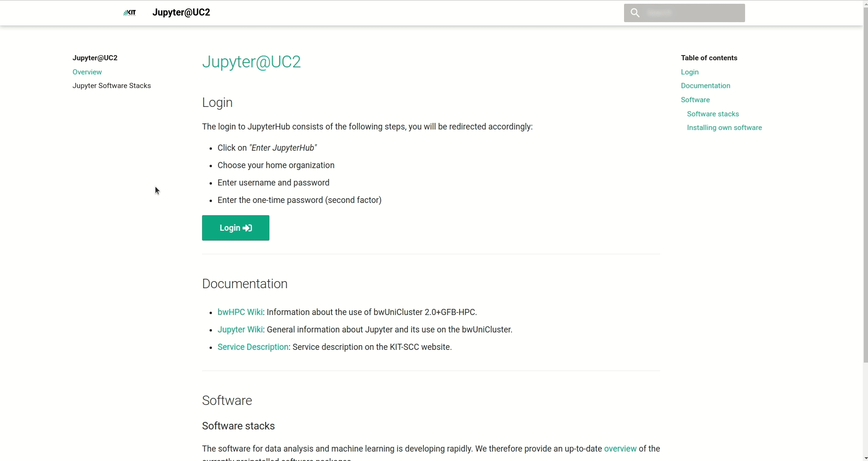
Task: Click the "Enter username and password" step
Action: point(274,183)
